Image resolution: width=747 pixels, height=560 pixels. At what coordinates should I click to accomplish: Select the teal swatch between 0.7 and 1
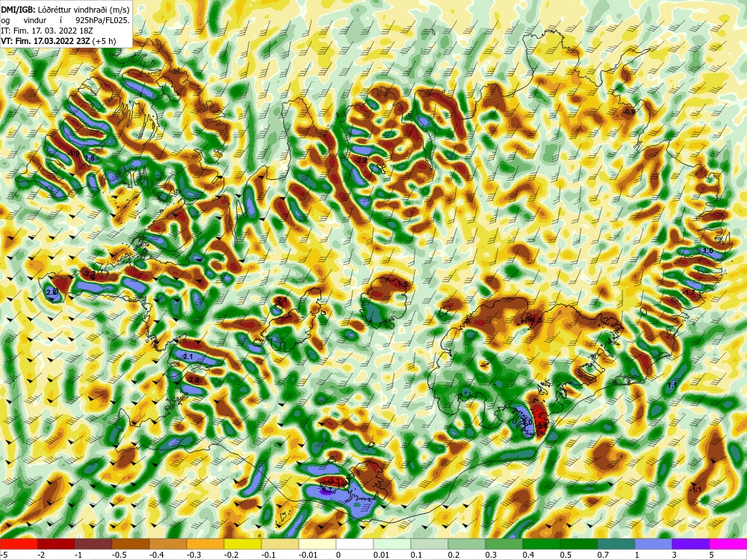click(616, 544)
